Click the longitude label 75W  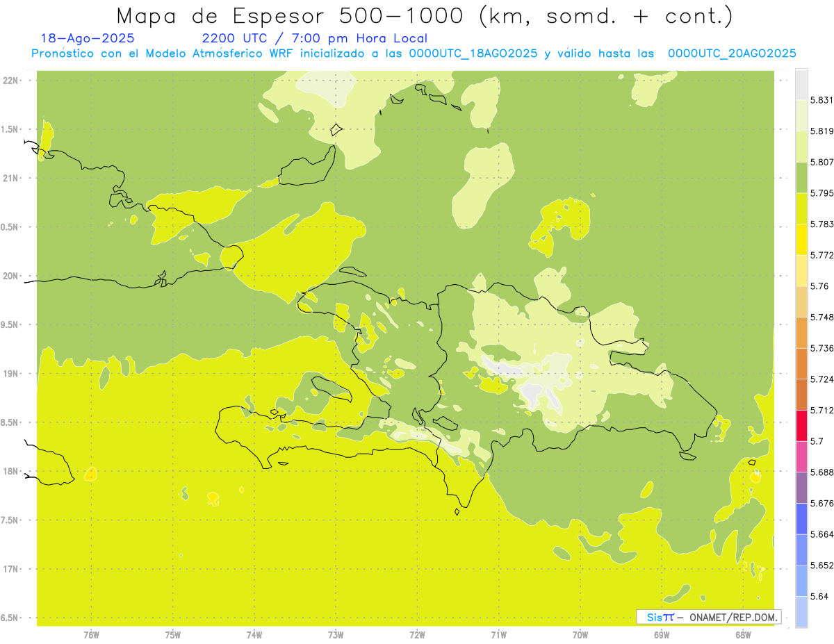pos(172,634)
